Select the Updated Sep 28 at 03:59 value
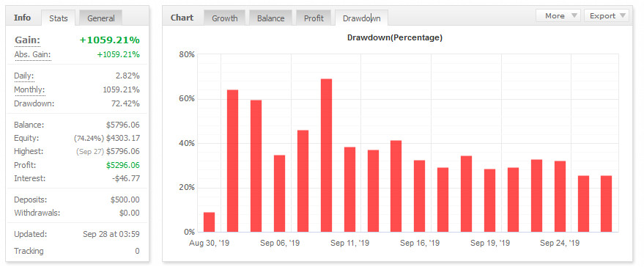Viewport: 644px width, 267px height. pyautogui.click(x=111, y=235)
